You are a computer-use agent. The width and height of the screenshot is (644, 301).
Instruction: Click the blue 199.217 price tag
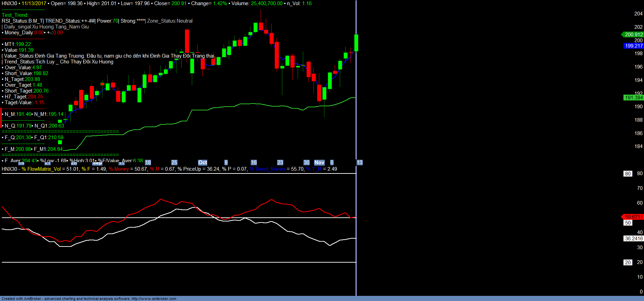[633, 46]
